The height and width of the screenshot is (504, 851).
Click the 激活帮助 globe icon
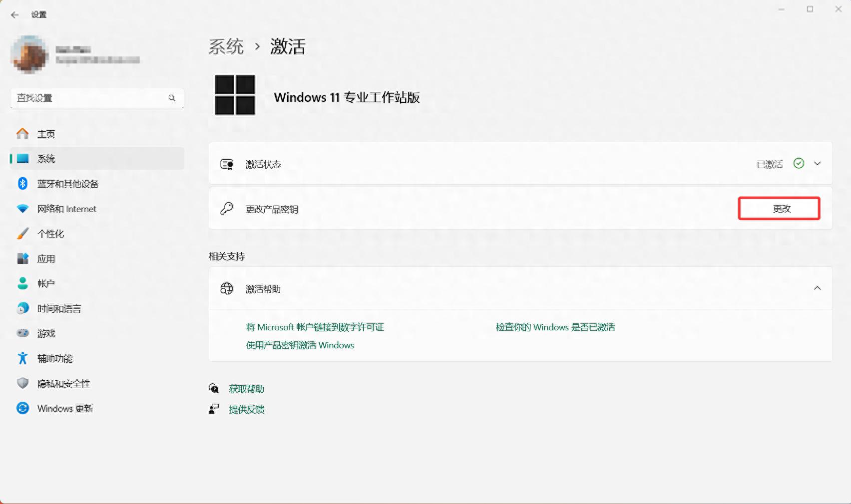227,288
